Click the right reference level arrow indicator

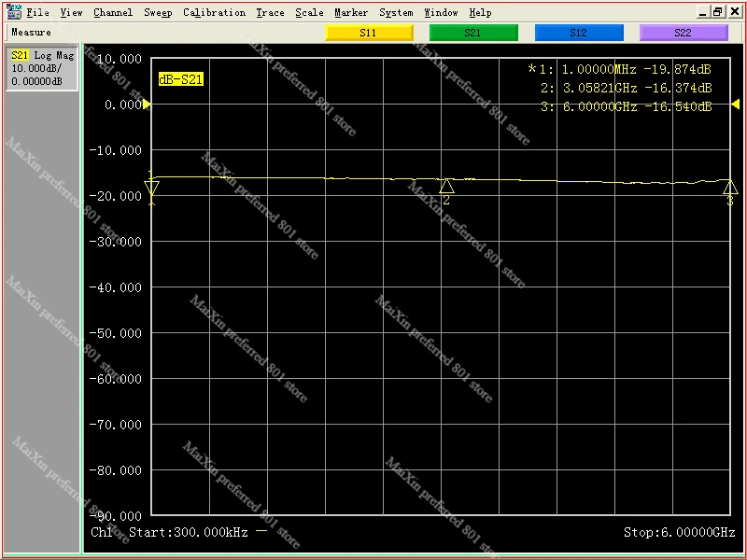click(x=736, y=104)
